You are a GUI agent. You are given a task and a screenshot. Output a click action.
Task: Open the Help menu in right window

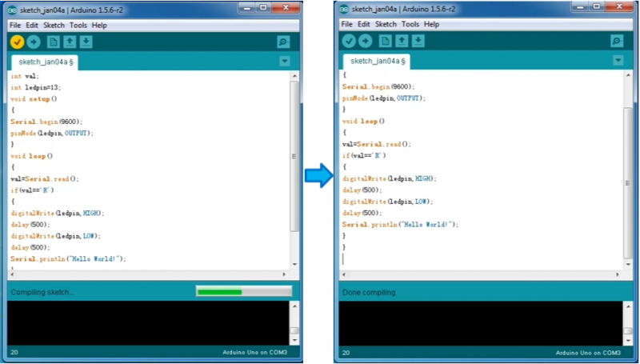432,24
